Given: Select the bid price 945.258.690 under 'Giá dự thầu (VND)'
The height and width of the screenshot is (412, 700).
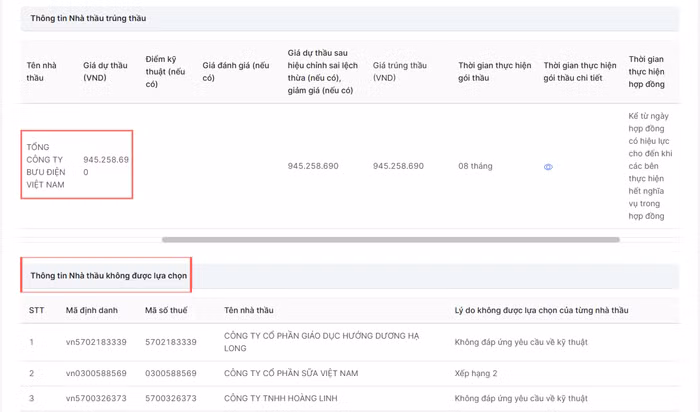Looking at the screenshot, I should (106, 166).
